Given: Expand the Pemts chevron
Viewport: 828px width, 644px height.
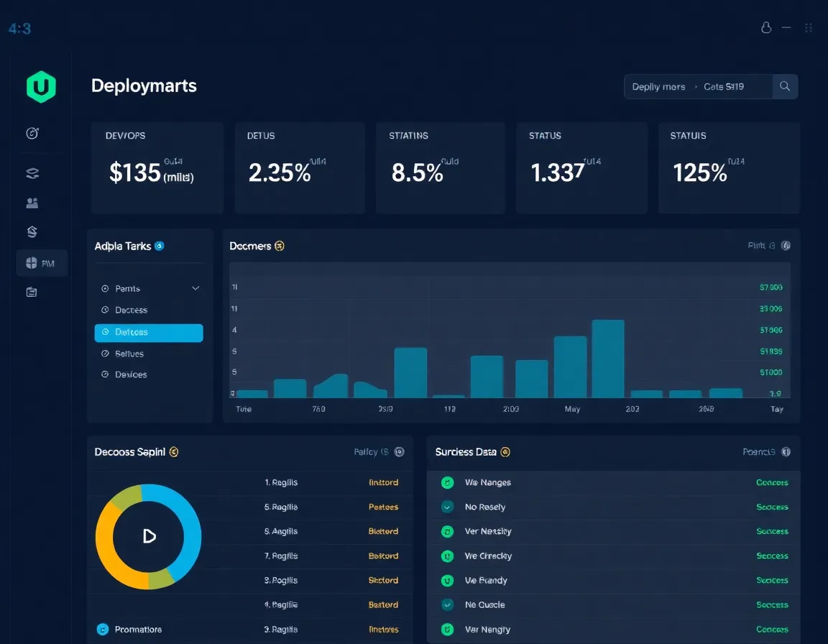Looking at the screenshot, I should pos(195,288).
